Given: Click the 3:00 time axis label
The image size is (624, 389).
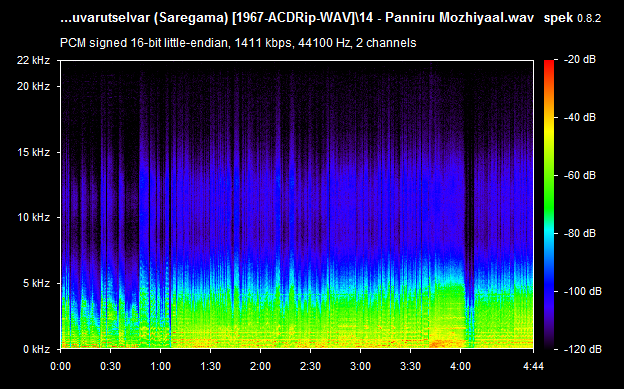Looking at the screenshot, I should coord(361,366).
